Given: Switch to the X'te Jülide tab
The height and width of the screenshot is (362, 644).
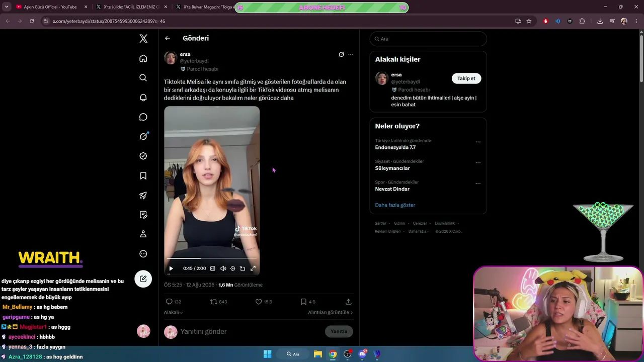Looking at the screenshot, I should point(132,7).
